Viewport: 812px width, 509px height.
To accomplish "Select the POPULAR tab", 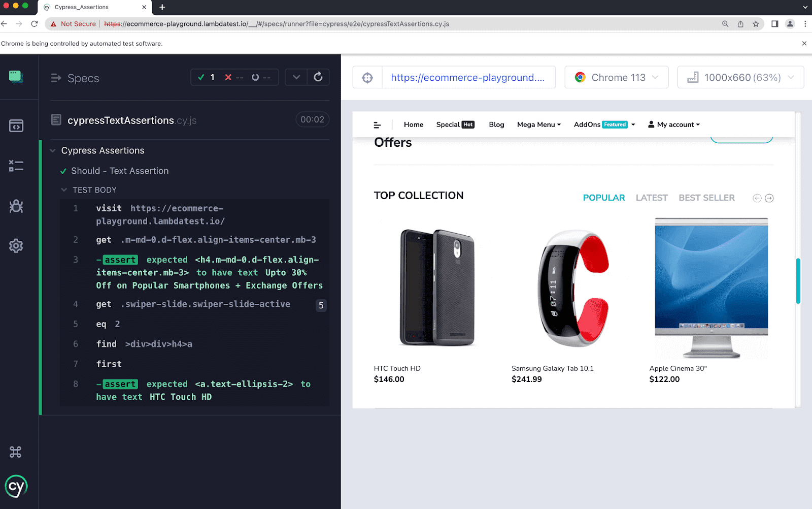I will point(604,198).
